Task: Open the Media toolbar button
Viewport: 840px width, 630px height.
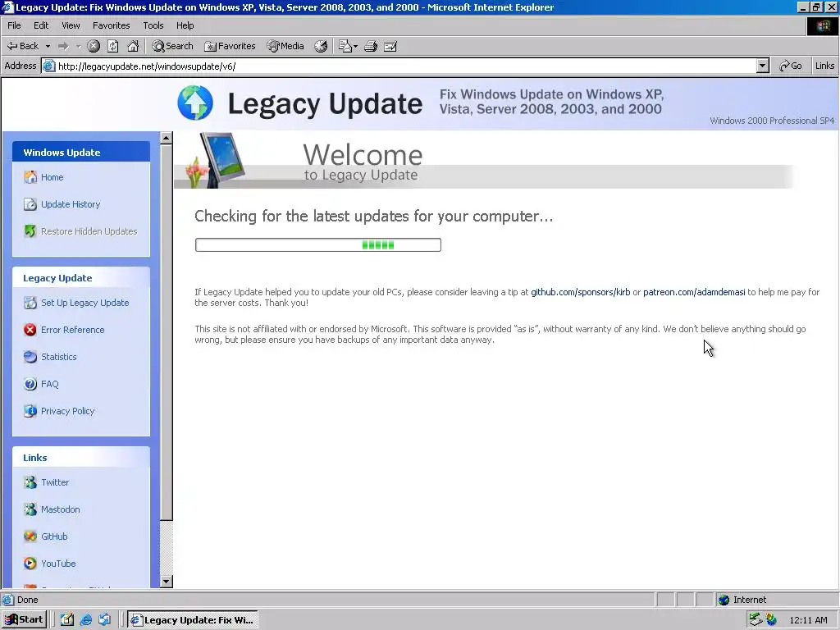Action: (285, 46)
